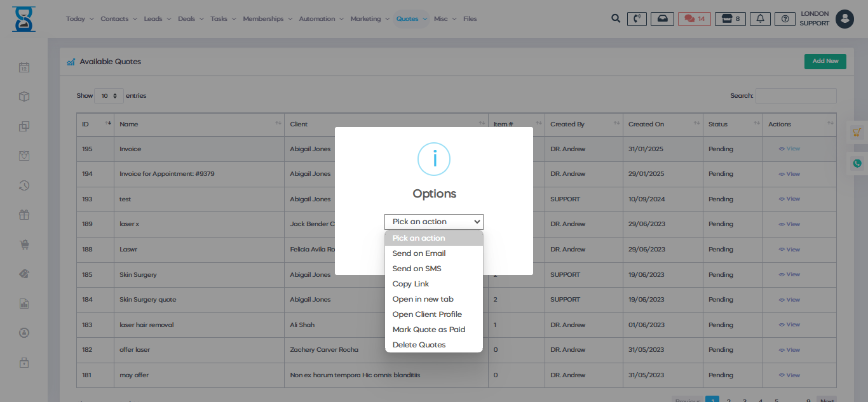Choose "Copy Link" from the options
Screen dimensions: 868x402
(410, 284)
